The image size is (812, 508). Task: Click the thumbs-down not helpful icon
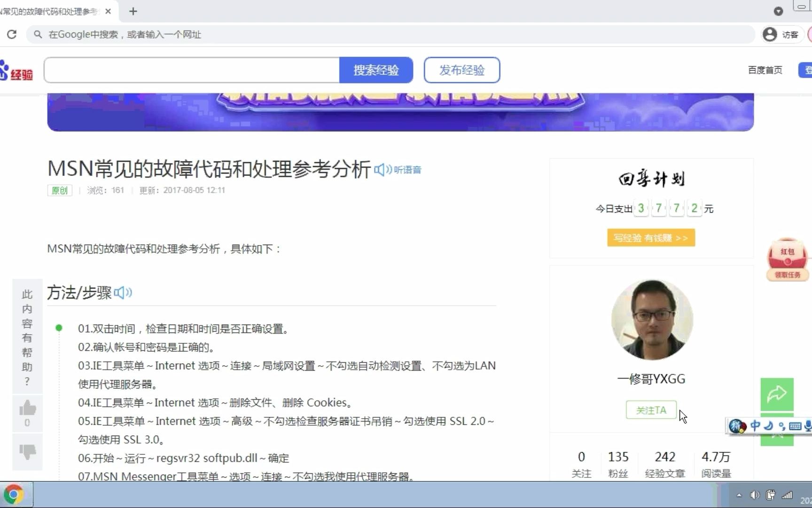pyautogui.click(x=28, y=452)
